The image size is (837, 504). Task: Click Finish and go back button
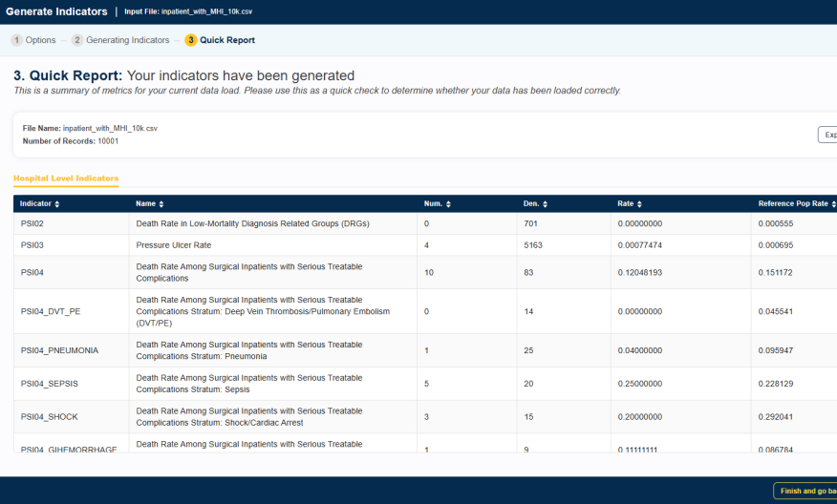point(805,491)
